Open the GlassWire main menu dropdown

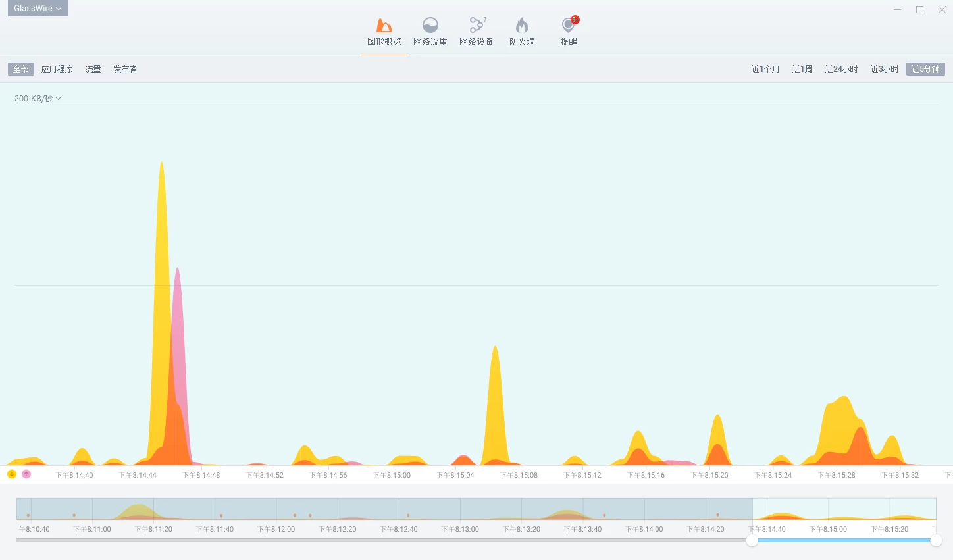[x=38, y=9]
